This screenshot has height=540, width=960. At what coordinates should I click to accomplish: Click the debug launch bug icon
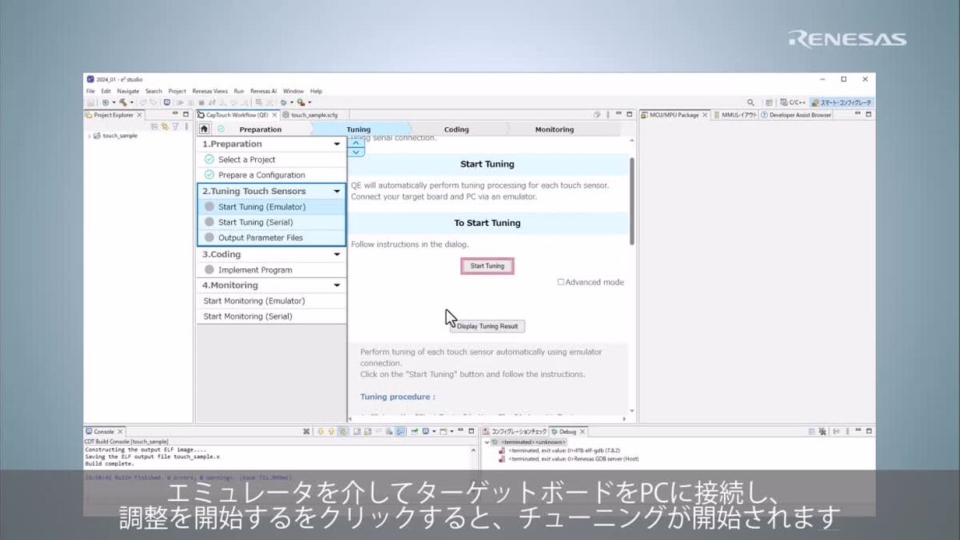click(283, 102)
